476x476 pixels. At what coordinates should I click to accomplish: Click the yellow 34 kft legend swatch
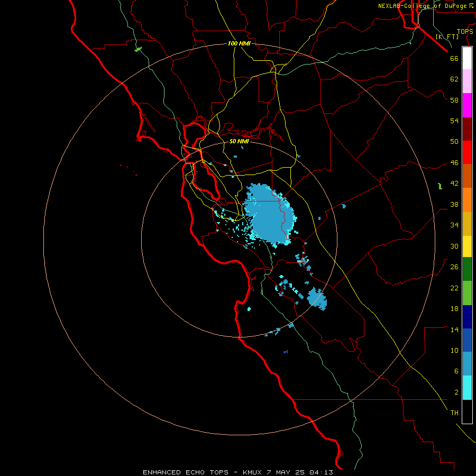click(x=467, y=246)
